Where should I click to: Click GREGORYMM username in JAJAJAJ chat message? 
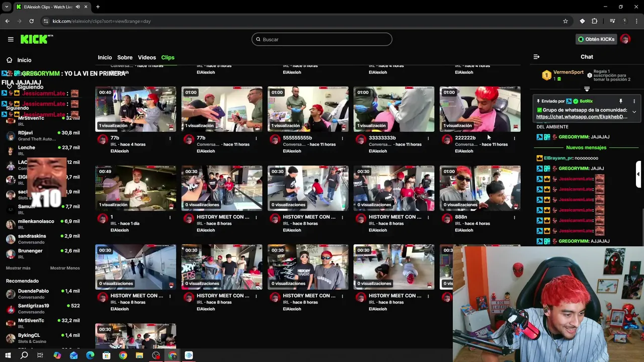[574, 137]
